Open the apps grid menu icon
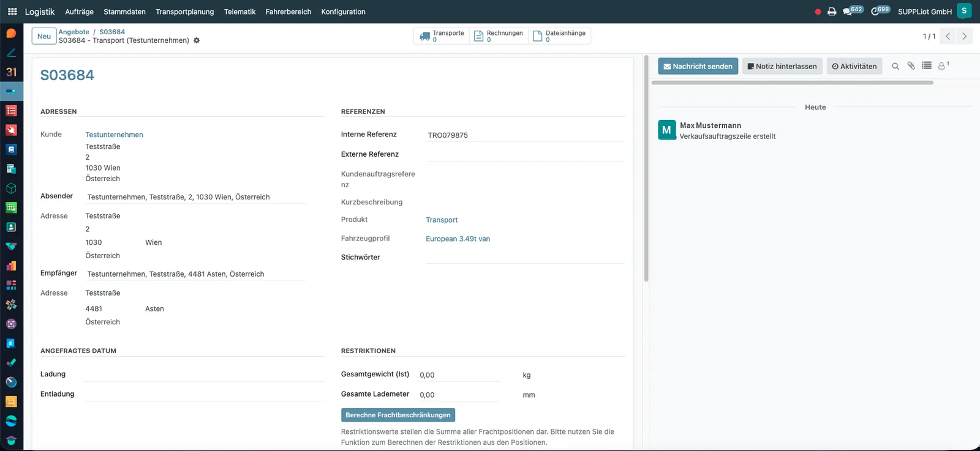 [12, 12]
